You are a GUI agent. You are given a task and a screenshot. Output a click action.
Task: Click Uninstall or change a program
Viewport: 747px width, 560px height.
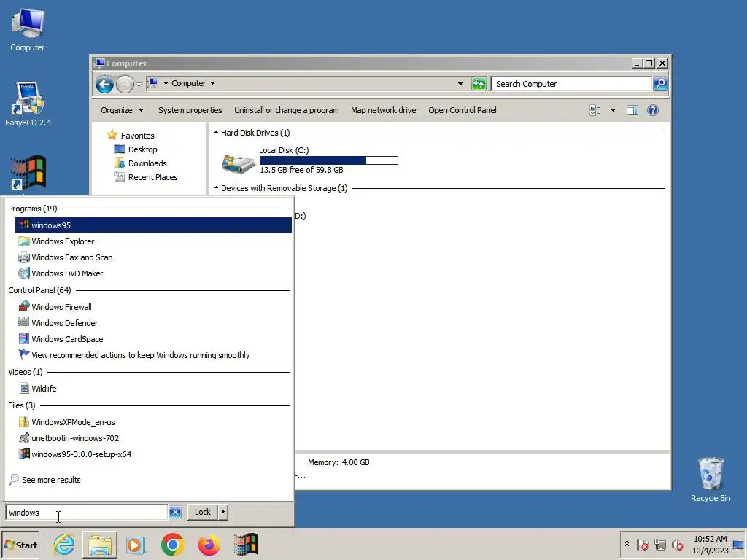(286, 110)
